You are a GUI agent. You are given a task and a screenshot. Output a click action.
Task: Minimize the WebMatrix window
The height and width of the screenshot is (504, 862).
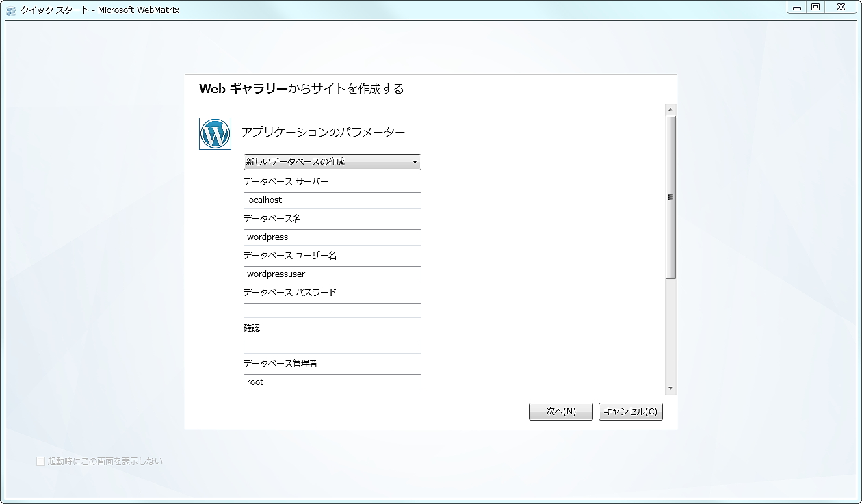pyautogui.click(x=797, y=8)
